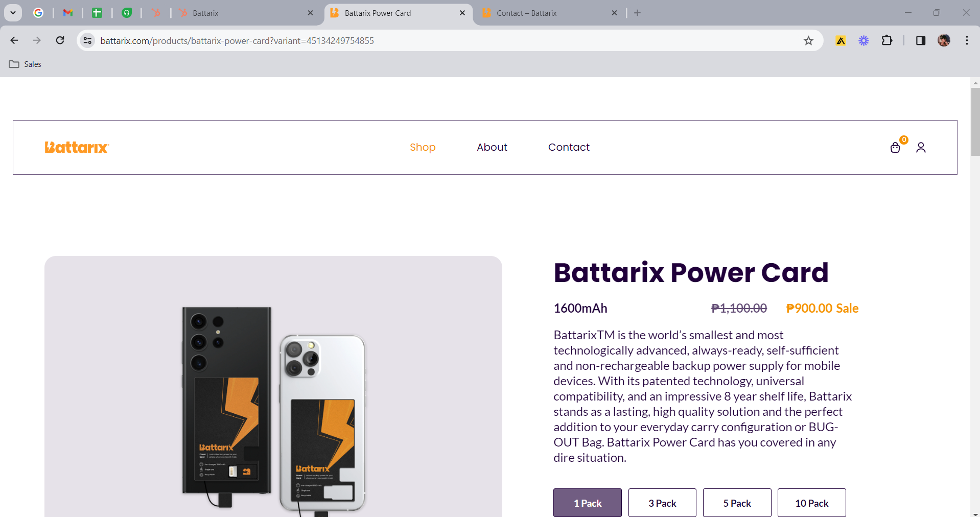Screen dimensions: 980x517
Task: Minimize the Chrome window
Action: click(x=908, y=13)
